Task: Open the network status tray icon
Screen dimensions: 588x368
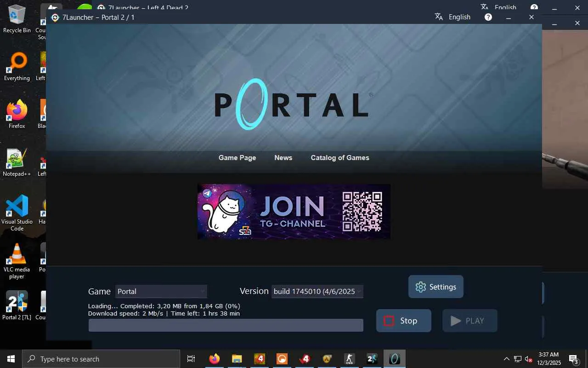Action: coord(518,359)
